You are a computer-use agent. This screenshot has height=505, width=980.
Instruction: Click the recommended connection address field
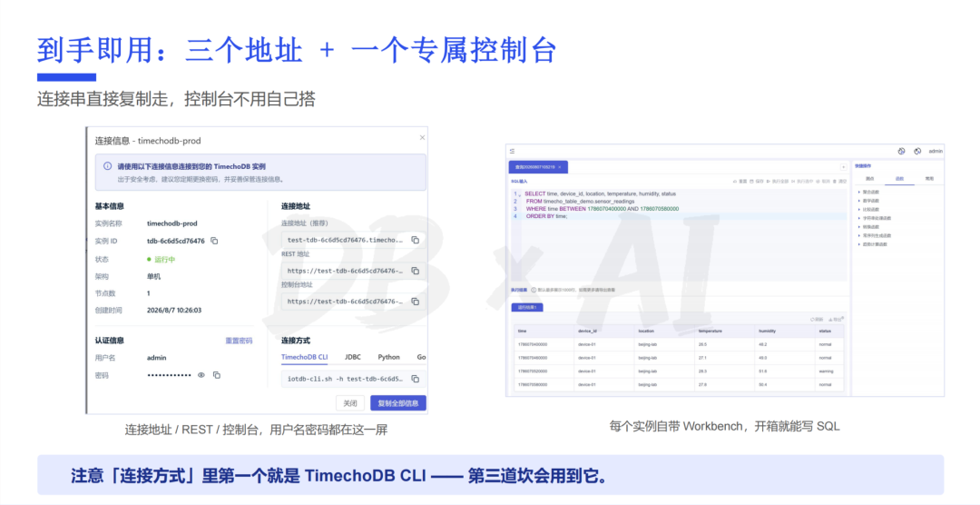pyautogui.click(x=354, y=240)
